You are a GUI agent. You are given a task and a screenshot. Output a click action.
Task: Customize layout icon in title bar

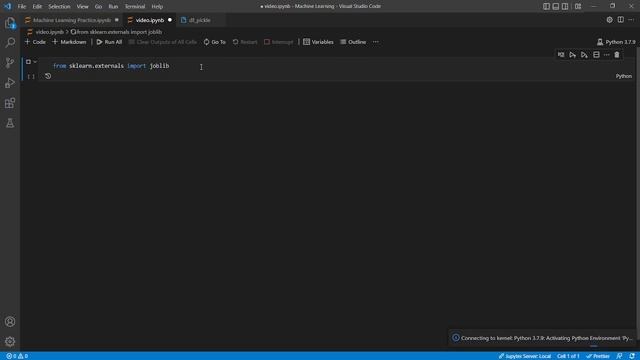coord(578,6)
